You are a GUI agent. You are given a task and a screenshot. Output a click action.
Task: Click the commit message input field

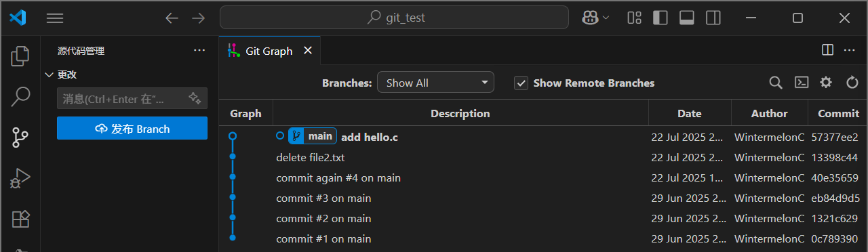pyautogui.click(x=122, y=99)
